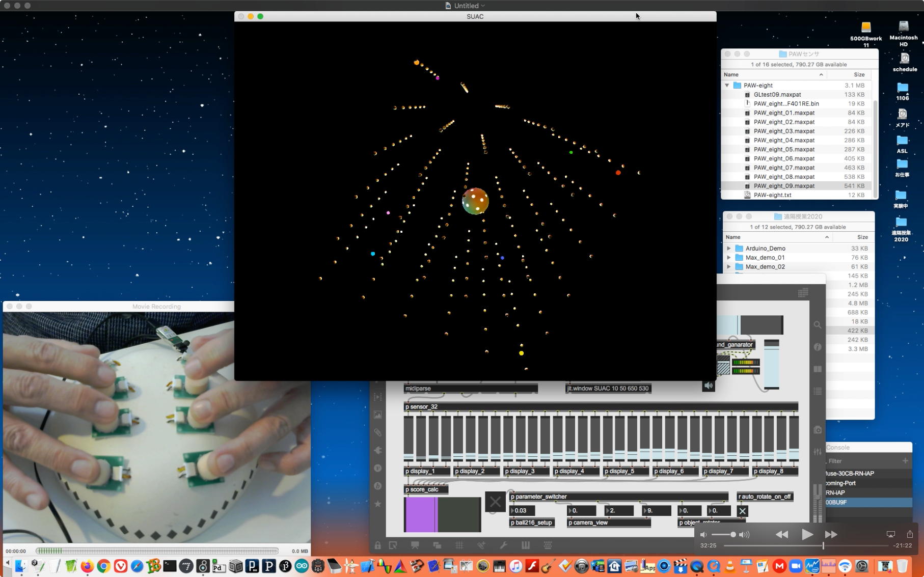Click the speaker audio icon in the patcher
Screen dimensions: 924x577
(709, 386)
